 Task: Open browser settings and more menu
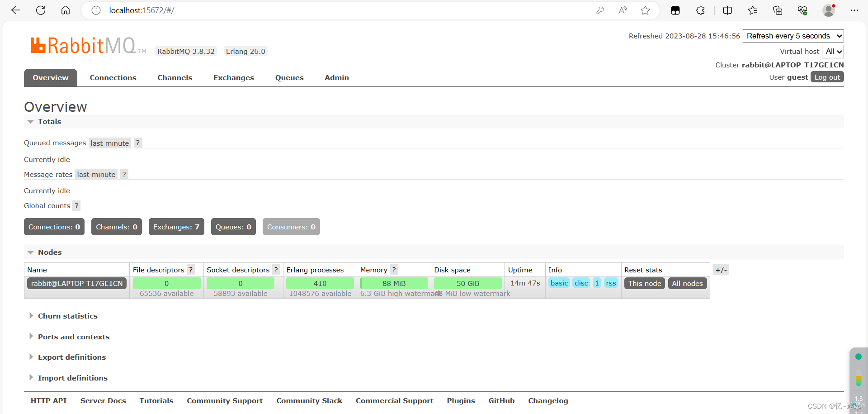click(854, 10)
